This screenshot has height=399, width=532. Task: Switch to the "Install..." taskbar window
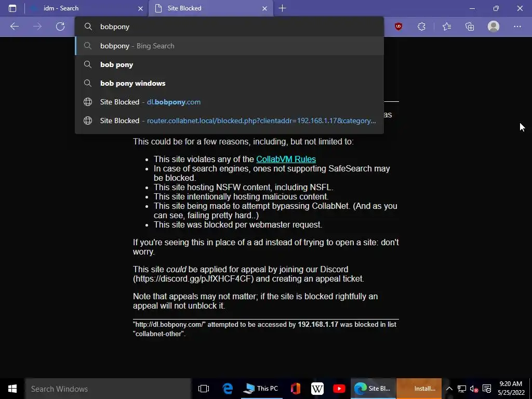click(x=419, y=389)
